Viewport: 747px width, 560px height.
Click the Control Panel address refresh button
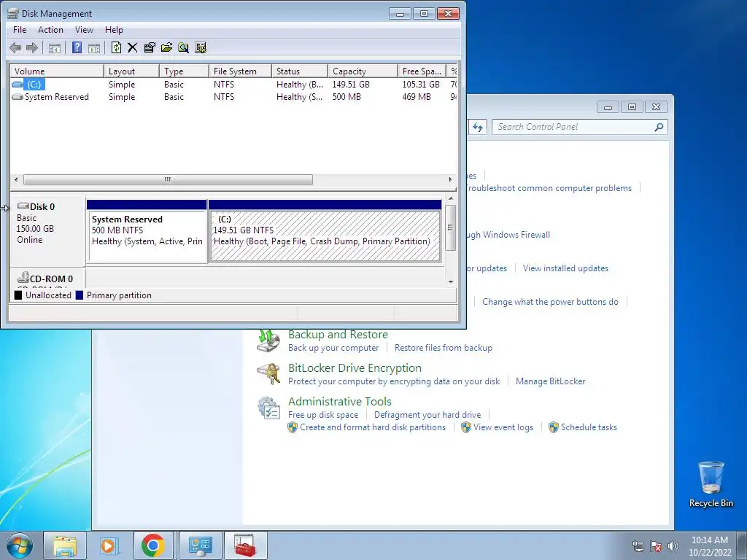coord(478,127)
